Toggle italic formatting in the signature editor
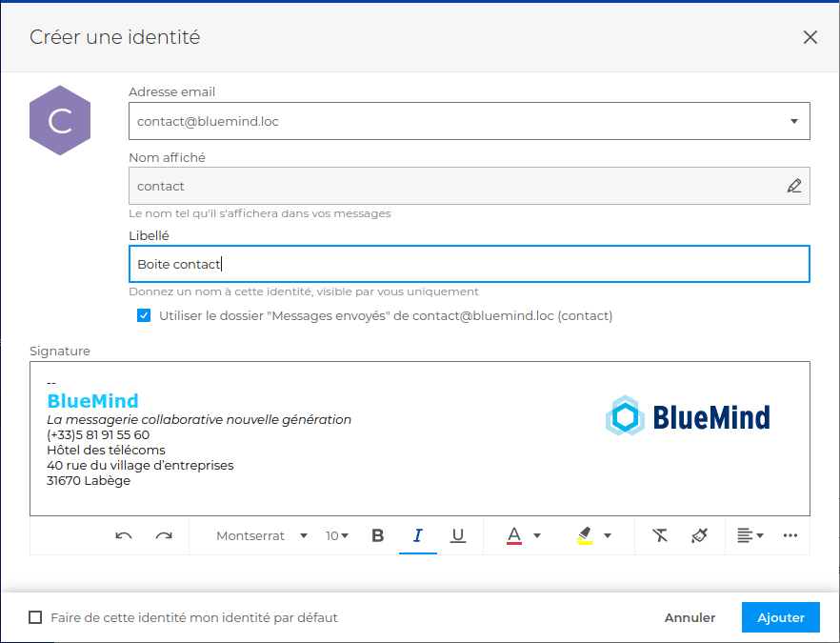The image size is (840, 643). pyautogui.click(x=417, y=535)
